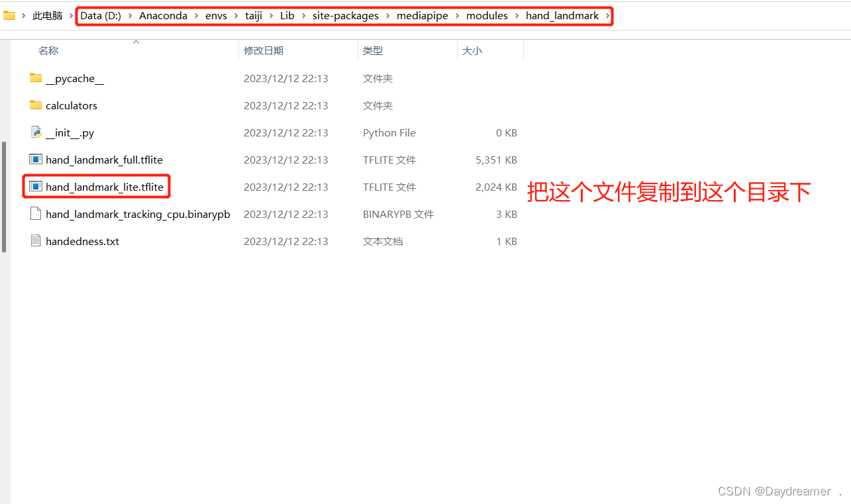
Task: Click the 文本文档 type cell
Action: (x=383, y=241)
